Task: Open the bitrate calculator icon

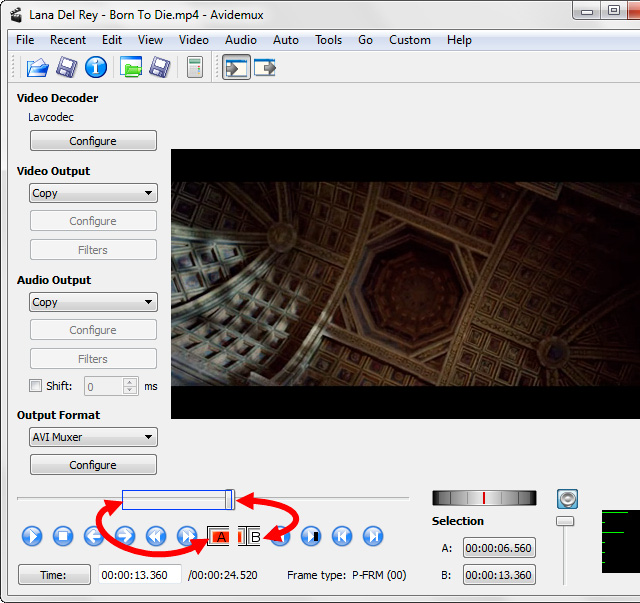Action: pos(195,67)
